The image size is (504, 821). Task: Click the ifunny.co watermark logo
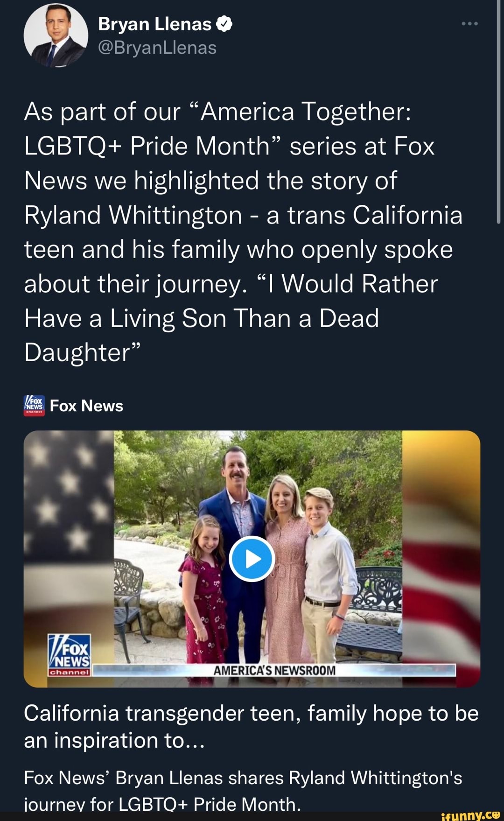click(x=470, y=814)
